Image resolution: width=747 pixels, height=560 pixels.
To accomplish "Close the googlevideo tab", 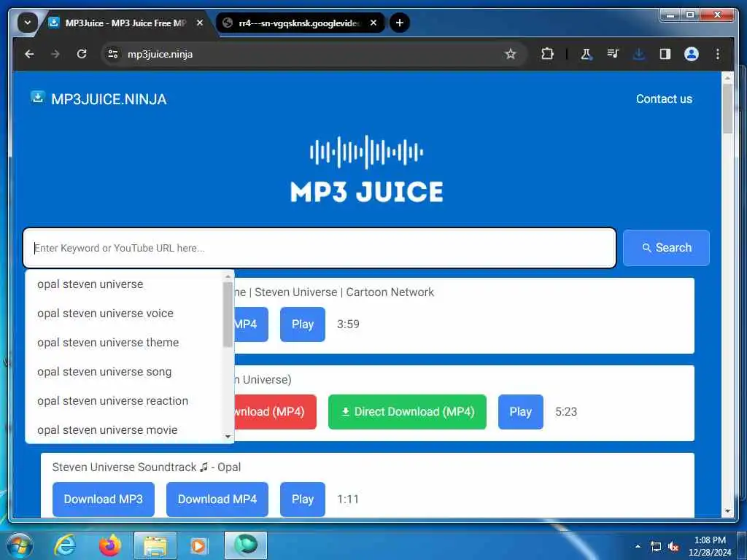I will [x=373, y=23].
